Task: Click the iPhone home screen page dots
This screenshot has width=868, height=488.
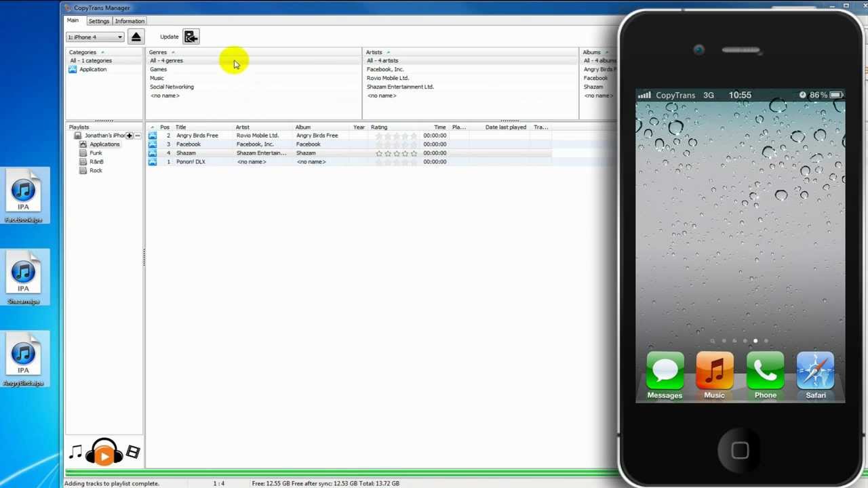Action: [x=739, y=341]
